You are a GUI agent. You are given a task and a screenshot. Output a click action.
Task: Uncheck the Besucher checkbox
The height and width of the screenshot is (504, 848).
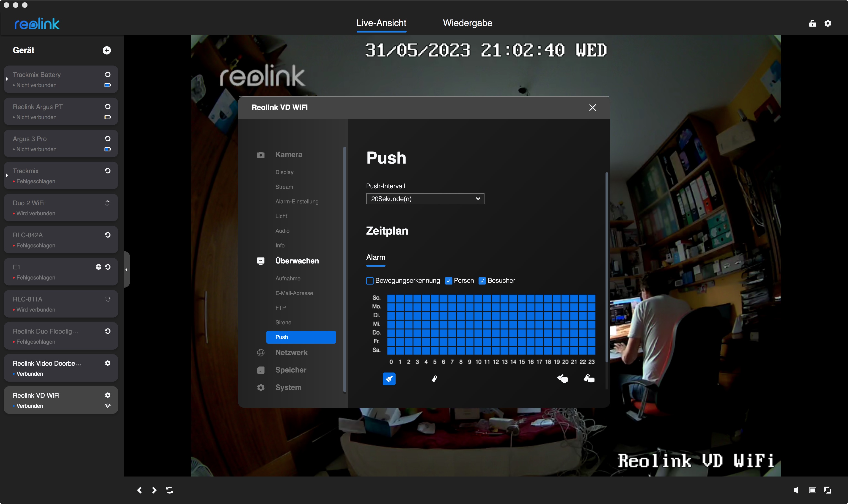click(x=482, y=281)
